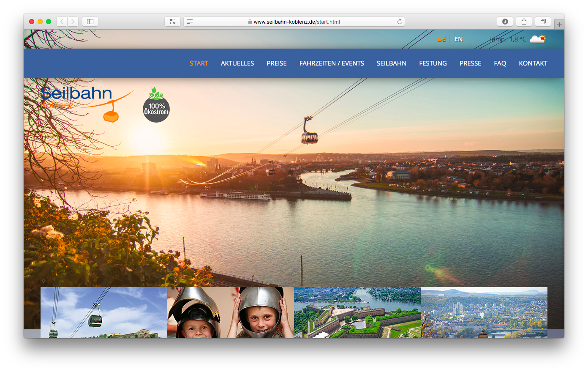The image size is (588, 372).
Task: Open the cable car gondolas thumbnail
Action: point(104,312)
